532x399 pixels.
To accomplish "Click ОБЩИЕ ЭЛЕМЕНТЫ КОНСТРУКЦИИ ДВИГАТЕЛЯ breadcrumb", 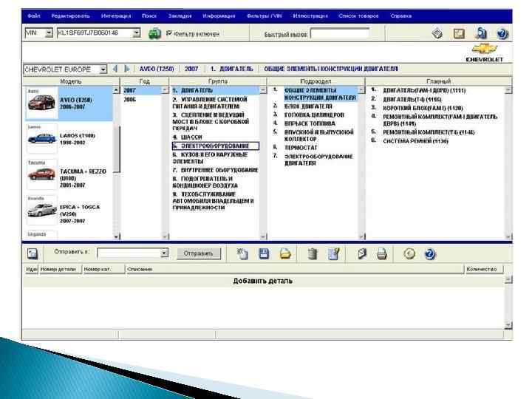I will pos(331,69).
